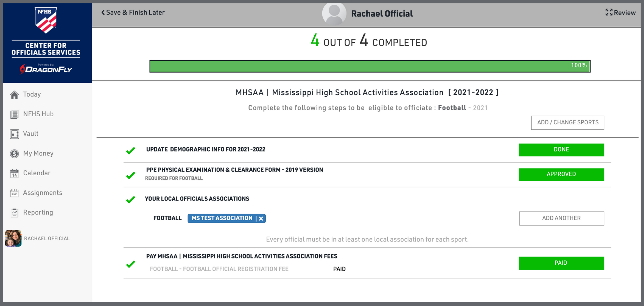
Task: Click checkmark beside Pay MHSAA fees
Action: [x=130, y=264]
